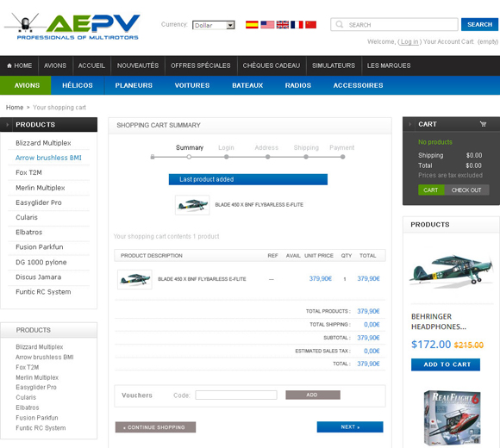This screenshot has height=448, width=500.
Task: Click the NEXT button
Action: point(350,427)
